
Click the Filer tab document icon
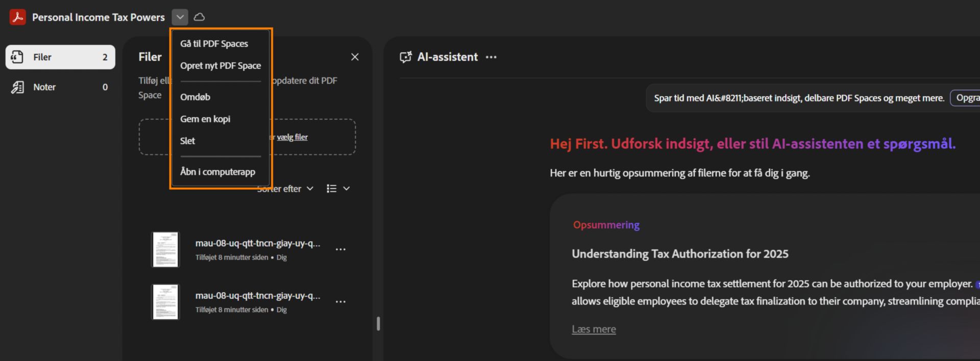(x=17, y=57)
